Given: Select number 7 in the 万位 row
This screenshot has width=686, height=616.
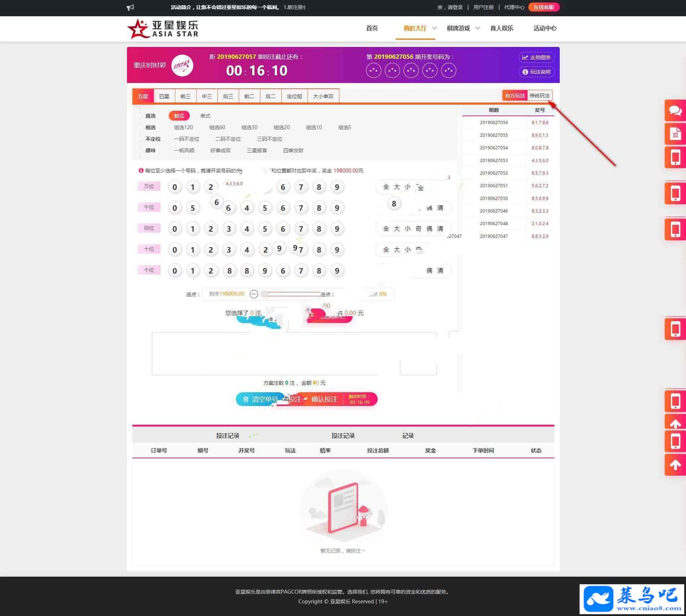Looking at the screenshot, I should point(301,187).
